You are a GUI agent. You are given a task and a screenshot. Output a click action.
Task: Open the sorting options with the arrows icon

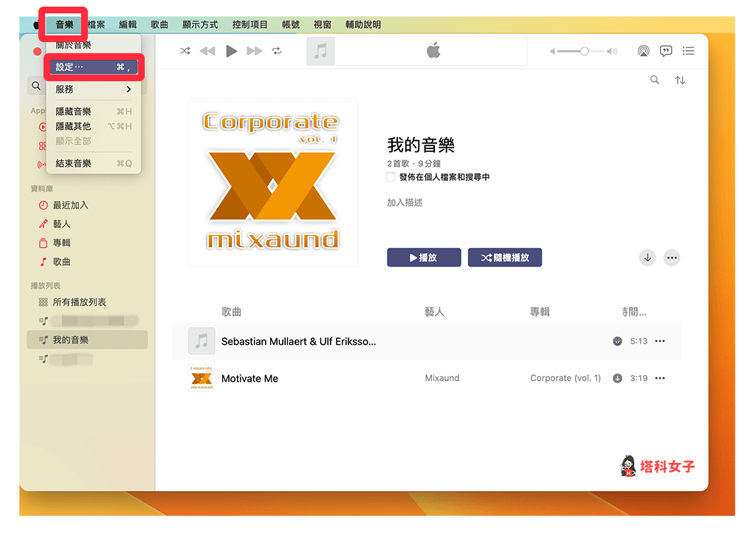coord(680,79)
